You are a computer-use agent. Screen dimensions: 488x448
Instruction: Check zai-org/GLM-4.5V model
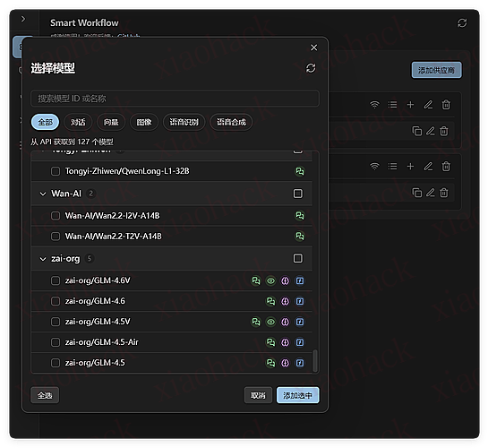pyautogui.click(x=56, y=322)
